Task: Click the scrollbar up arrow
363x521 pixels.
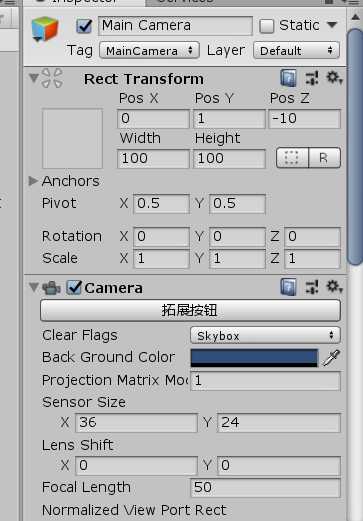Action: 355,16
